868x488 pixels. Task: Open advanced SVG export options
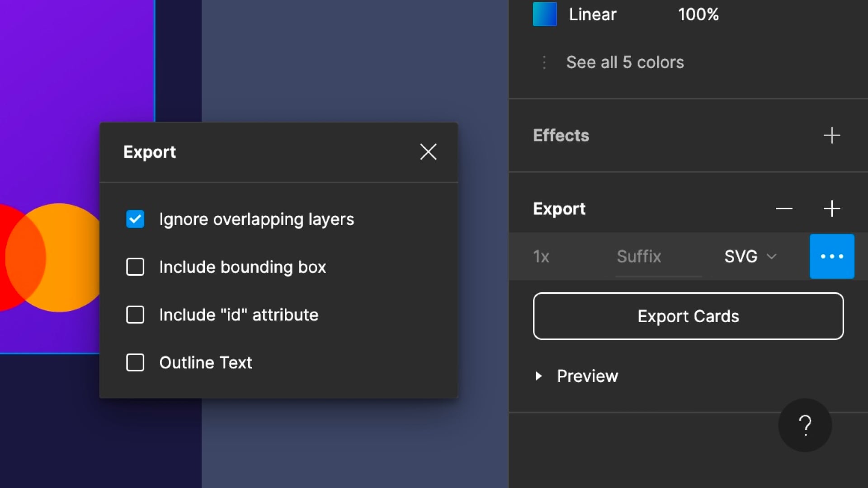[x=832, y=256]
